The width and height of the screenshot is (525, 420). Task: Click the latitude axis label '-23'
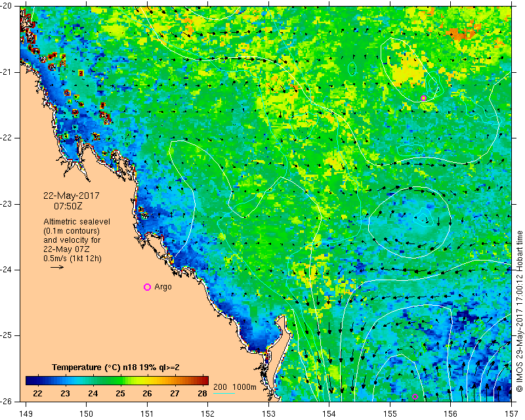pos(7,204)
